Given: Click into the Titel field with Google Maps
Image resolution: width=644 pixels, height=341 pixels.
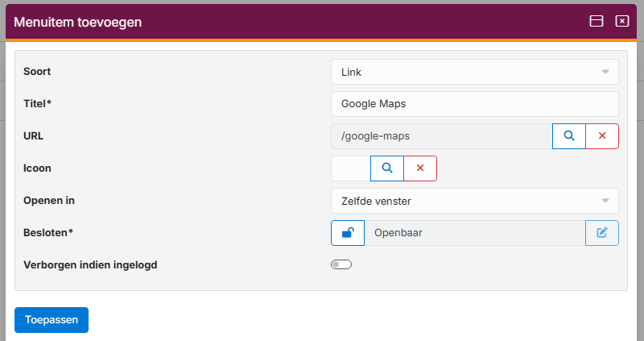Looking at the screenshot, I should click(x=474, y=104).
